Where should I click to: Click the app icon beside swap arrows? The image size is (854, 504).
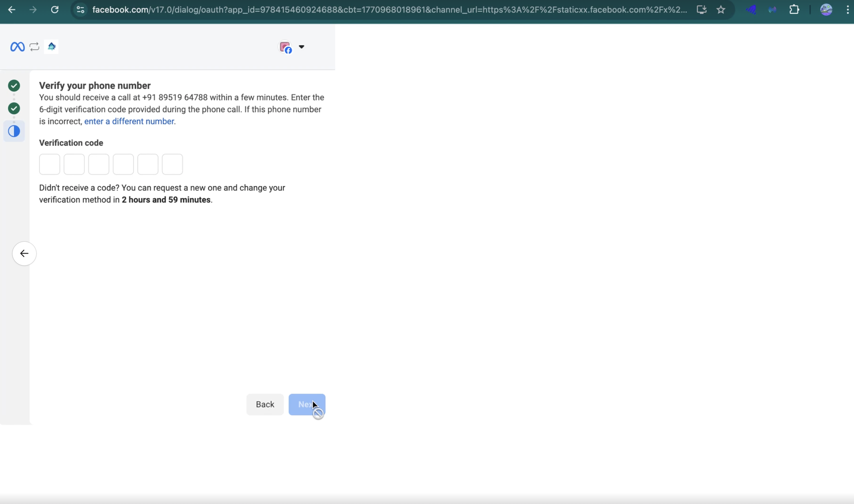click(51, 47)
